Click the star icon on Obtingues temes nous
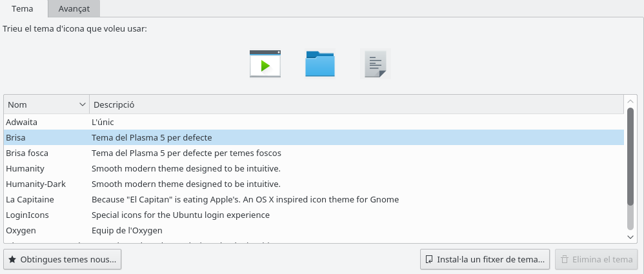 [12, 260]
